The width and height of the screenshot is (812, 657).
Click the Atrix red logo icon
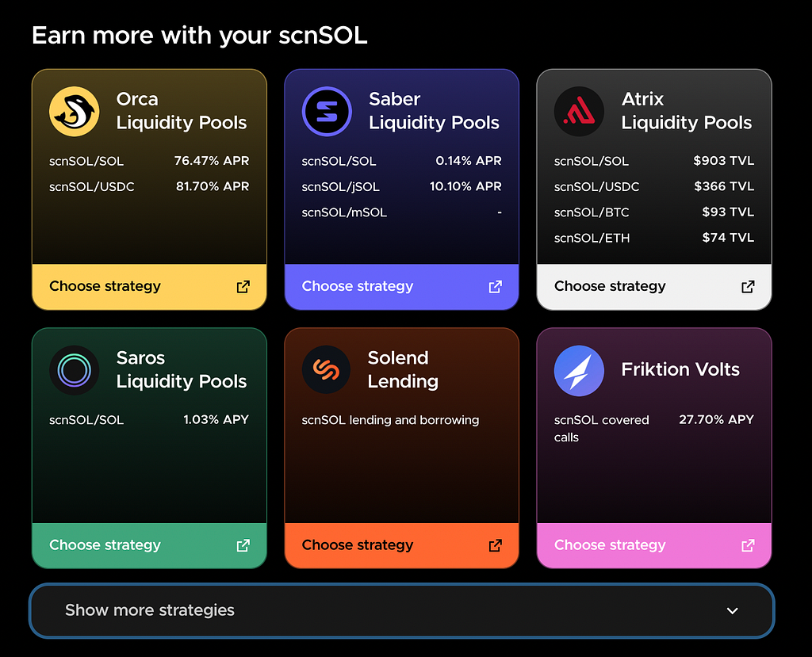(x=579, y=111)
